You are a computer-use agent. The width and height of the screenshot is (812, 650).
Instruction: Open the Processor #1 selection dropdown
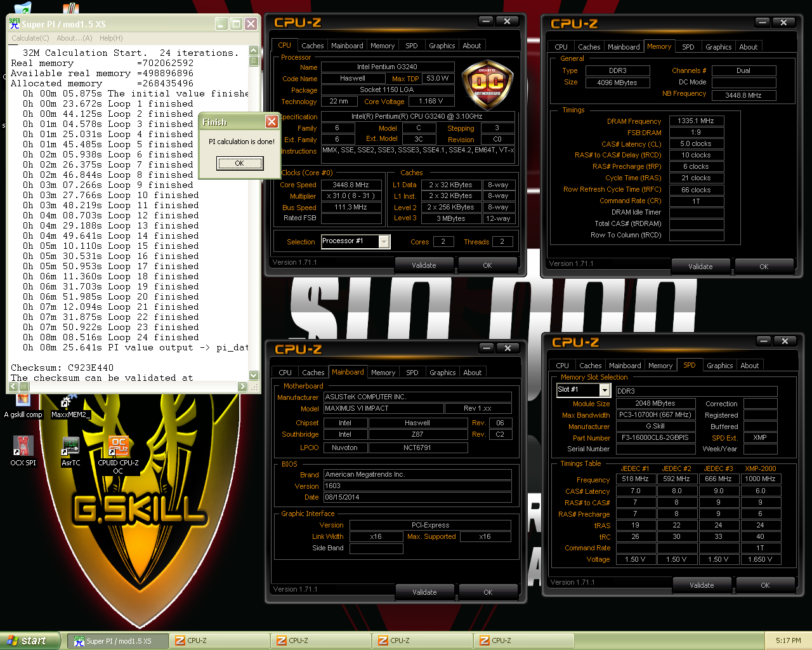(384, 241)
